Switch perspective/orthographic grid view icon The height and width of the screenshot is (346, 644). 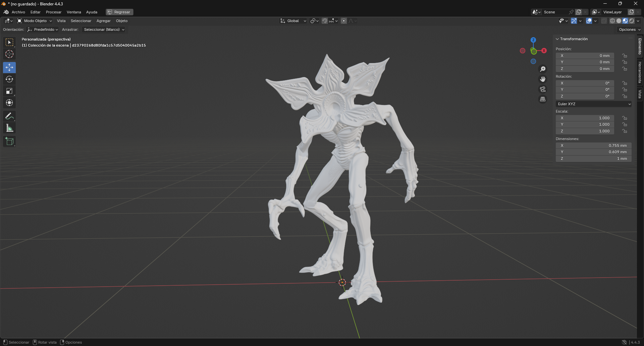tap(543, 99)
